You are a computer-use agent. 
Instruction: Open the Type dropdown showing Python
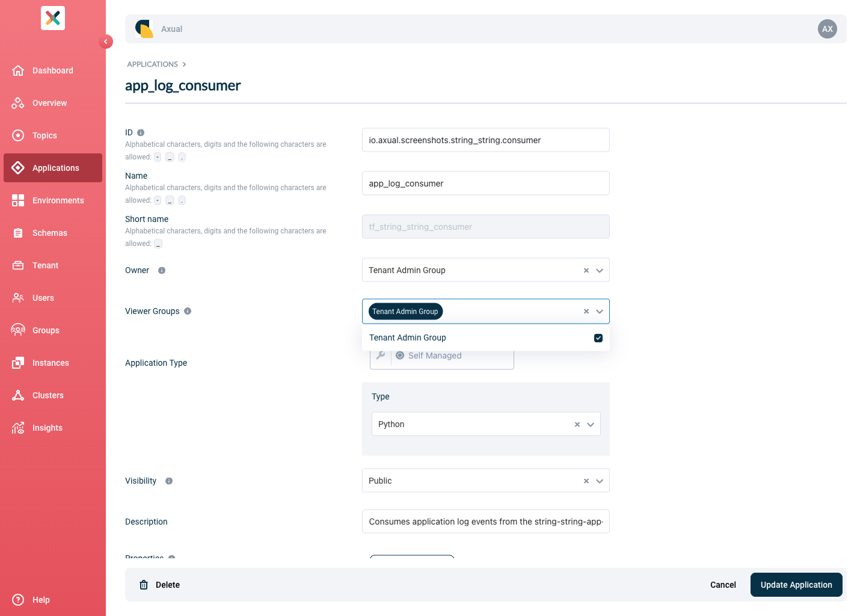pyautogui.click(x=591, y=425)
